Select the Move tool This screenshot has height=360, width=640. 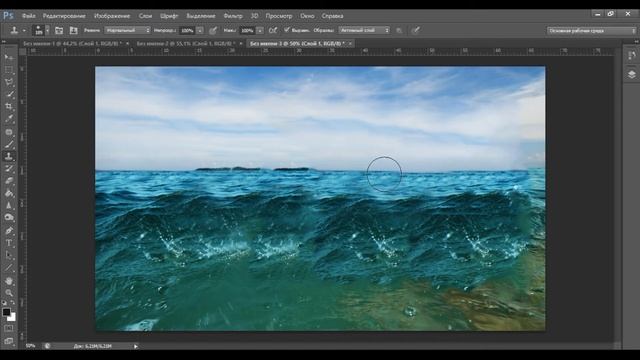pos(9,57)
